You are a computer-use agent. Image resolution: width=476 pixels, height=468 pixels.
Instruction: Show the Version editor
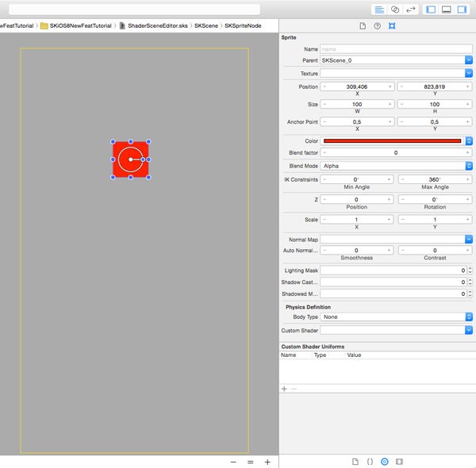pos(411,10)
